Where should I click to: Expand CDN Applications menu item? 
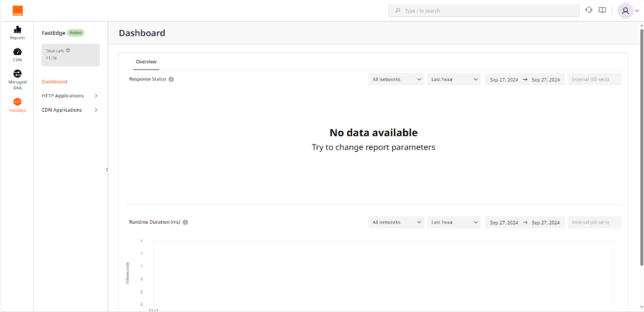69,110
